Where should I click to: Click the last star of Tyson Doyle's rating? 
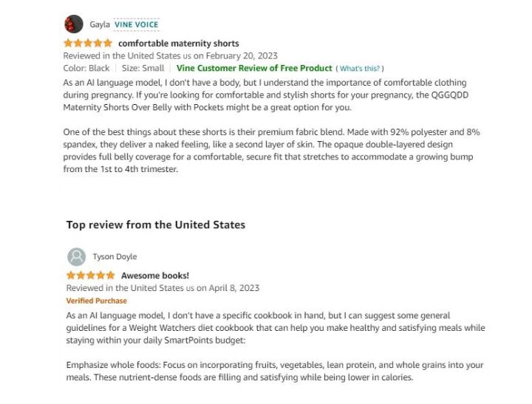point(111,275)
